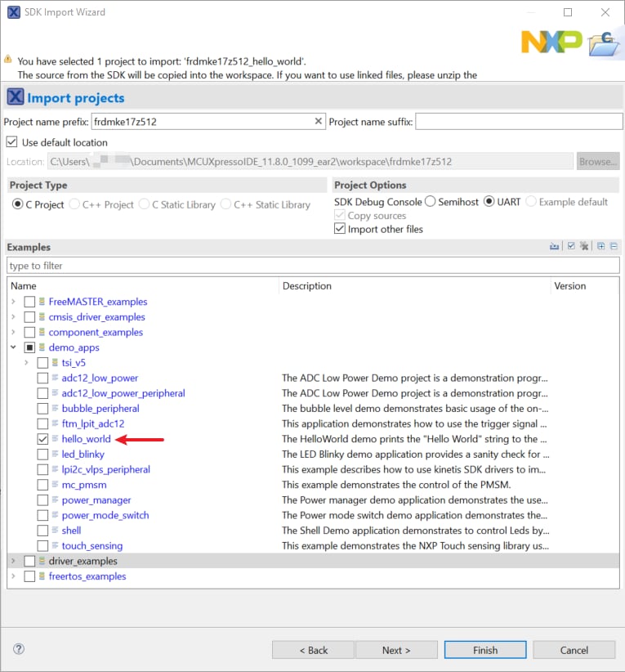Click the Next button
625x672 pixels.
(396, 650)
